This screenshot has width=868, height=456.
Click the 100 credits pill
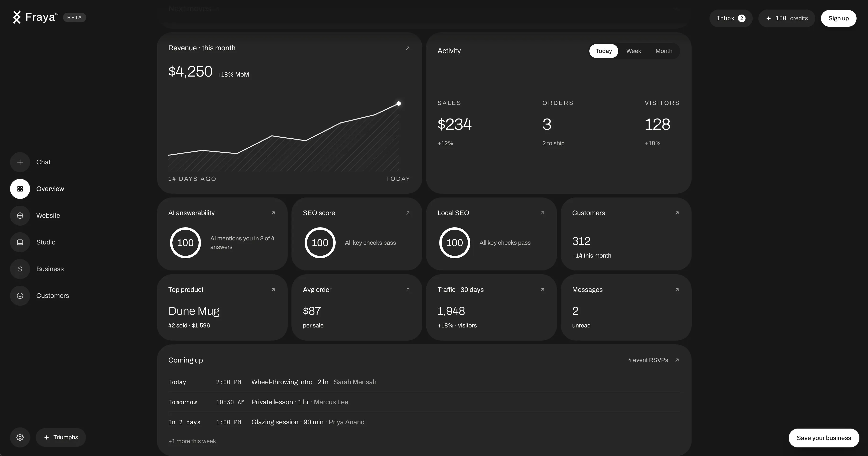click(786, 18)
